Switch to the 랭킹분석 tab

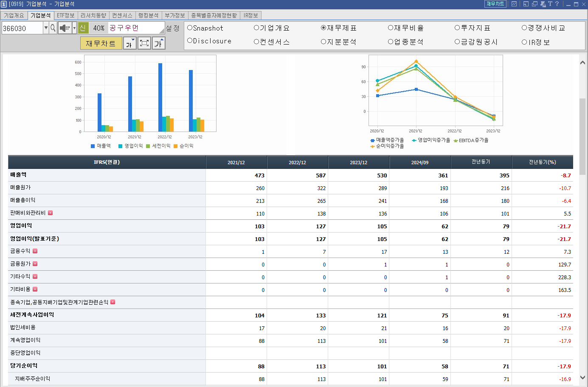(149, 15)
